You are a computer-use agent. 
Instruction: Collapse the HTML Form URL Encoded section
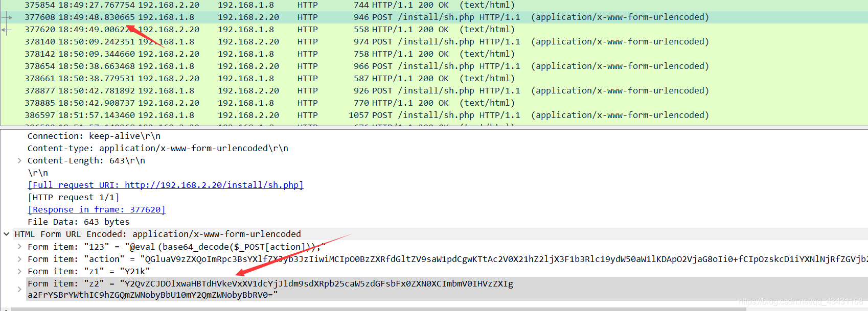[x=7, y=234]
